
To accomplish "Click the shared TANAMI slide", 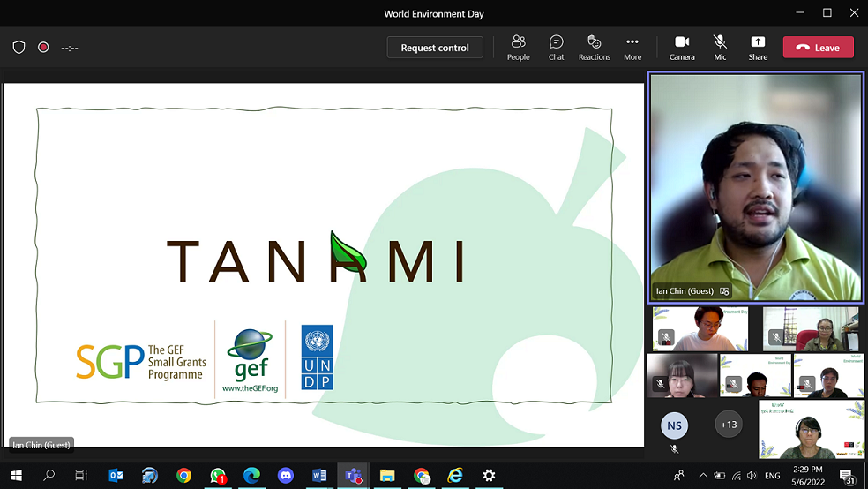I will point(323,265).
